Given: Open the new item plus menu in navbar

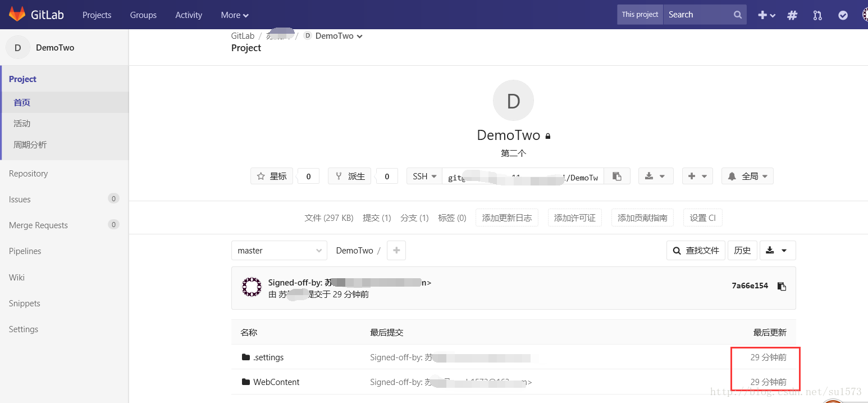Looking at the screenshot, I should click(766, 15).
